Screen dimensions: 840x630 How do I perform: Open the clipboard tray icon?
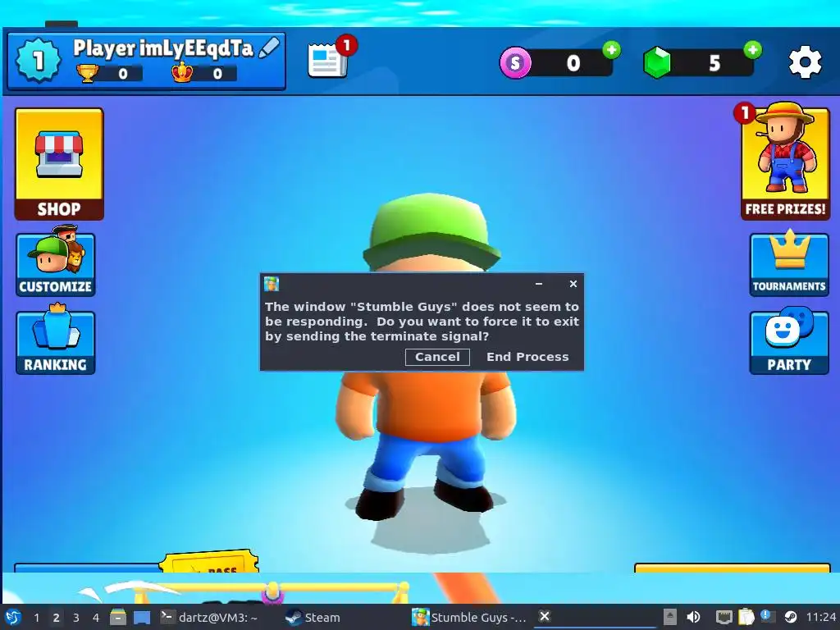(x=746, y=617)
